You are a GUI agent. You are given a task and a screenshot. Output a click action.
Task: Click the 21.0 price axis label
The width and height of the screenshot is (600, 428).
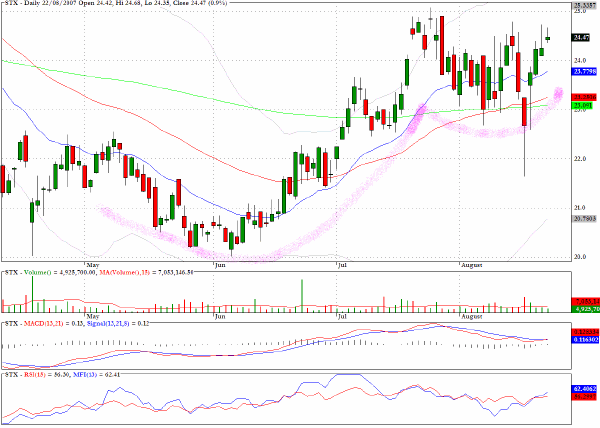click(x=580, y=208)
